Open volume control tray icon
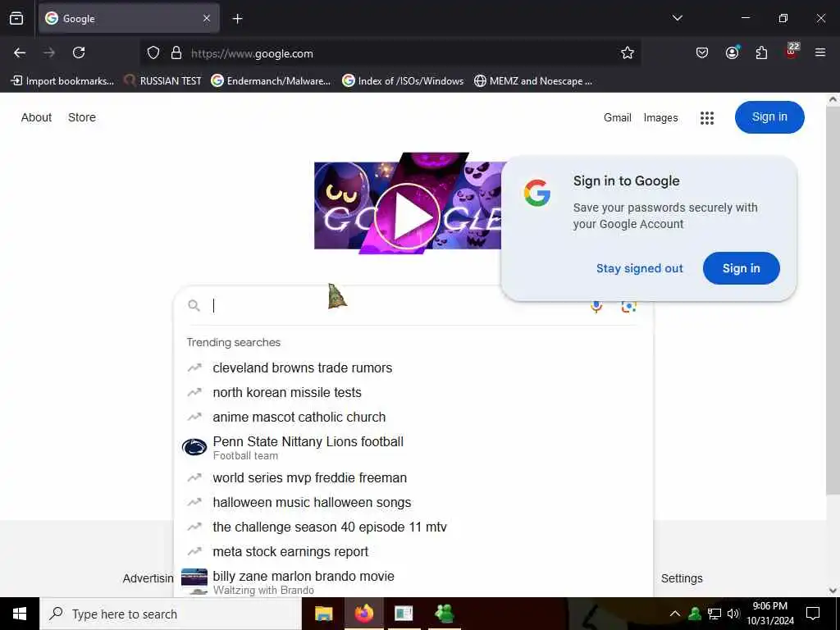840x630 pixels. 733,614
